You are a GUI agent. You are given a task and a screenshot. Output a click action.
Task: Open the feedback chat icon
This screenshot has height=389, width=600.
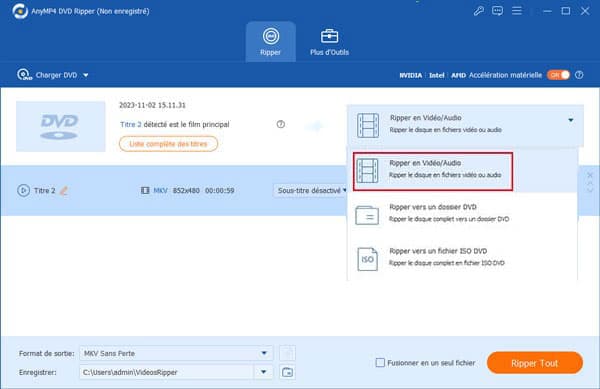497,11
